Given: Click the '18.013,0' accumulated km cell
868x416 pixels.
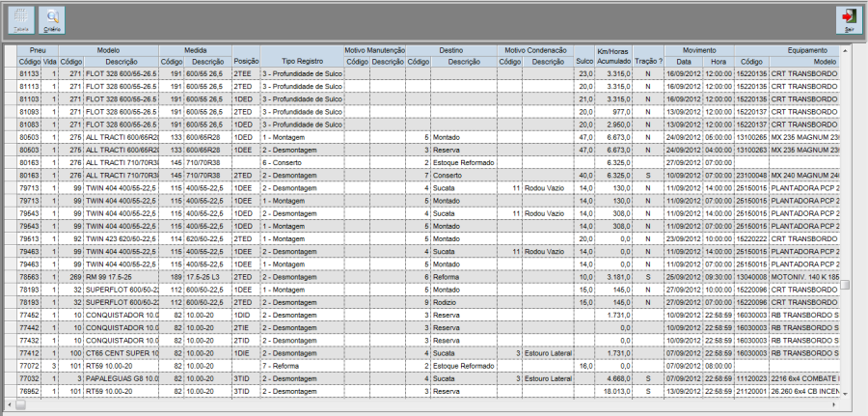Looking at the screenshot, I should pos(613,392).
